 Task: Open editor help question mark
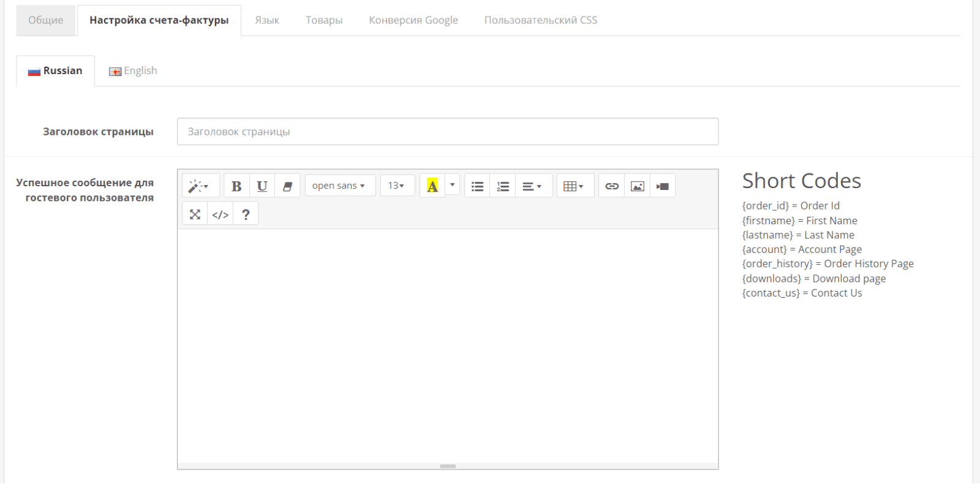pos(246,214)
